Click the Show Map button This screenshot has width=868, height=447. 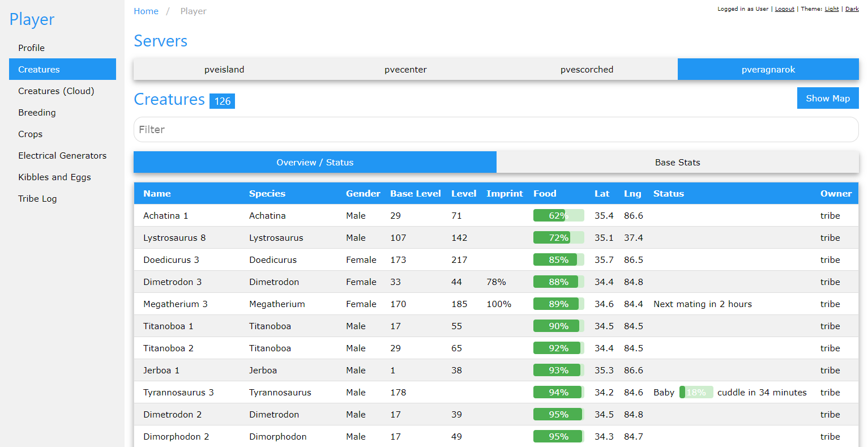(827, 99)
